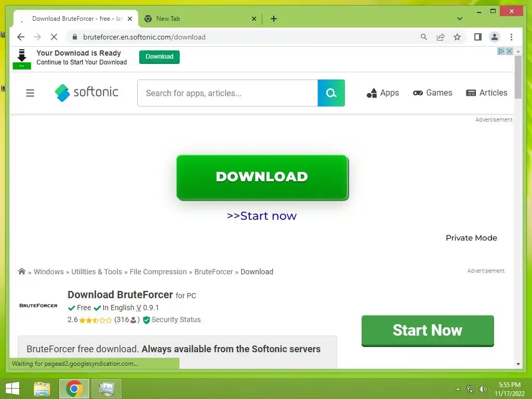The image size is (532, 399).
Task: Show hidden system tray icons
Action: click(458, 389)
